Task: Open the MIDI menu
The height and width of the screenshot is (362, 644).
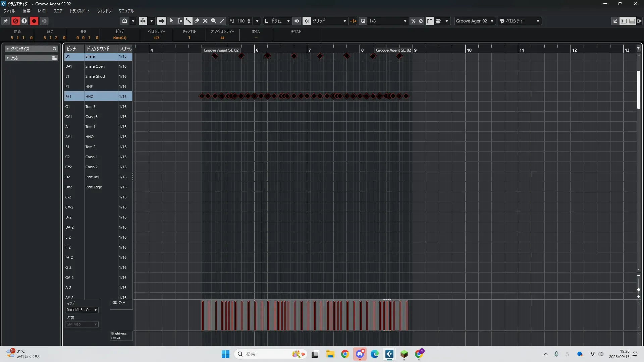Action: coord(42,11)
